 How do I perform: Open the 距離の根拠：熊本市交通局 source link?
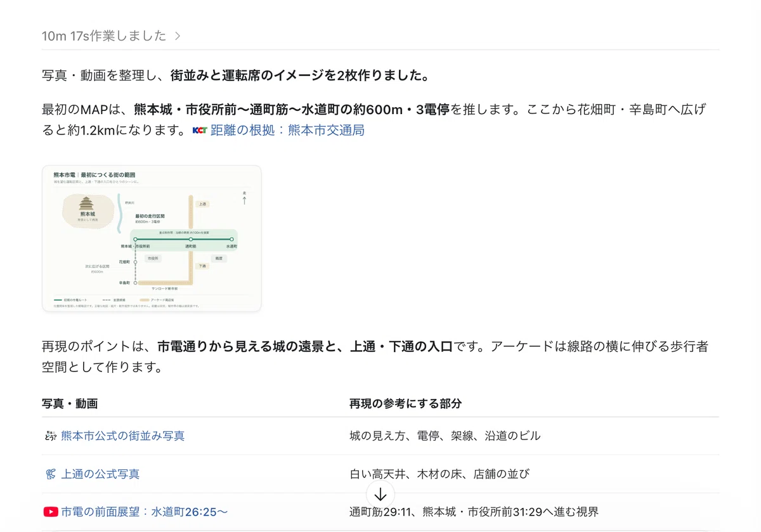tap(287, 131)
